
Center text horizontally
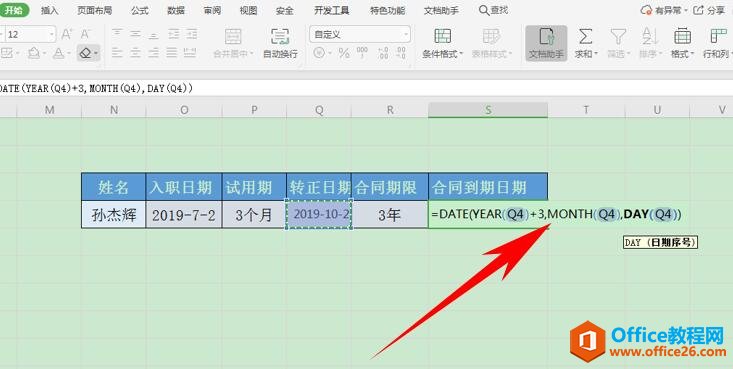[x=136, y=53]
